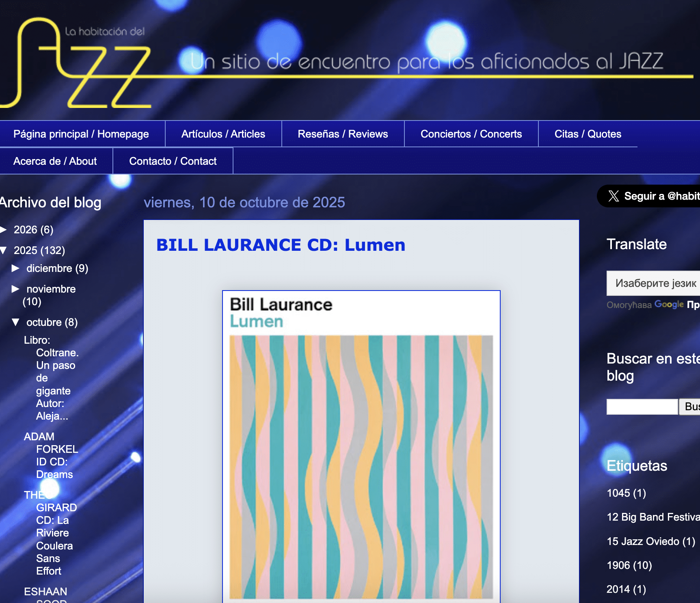This screenshot has width=700, height=603.
Task: Click the blog search input field
Action: coord(642,407)
